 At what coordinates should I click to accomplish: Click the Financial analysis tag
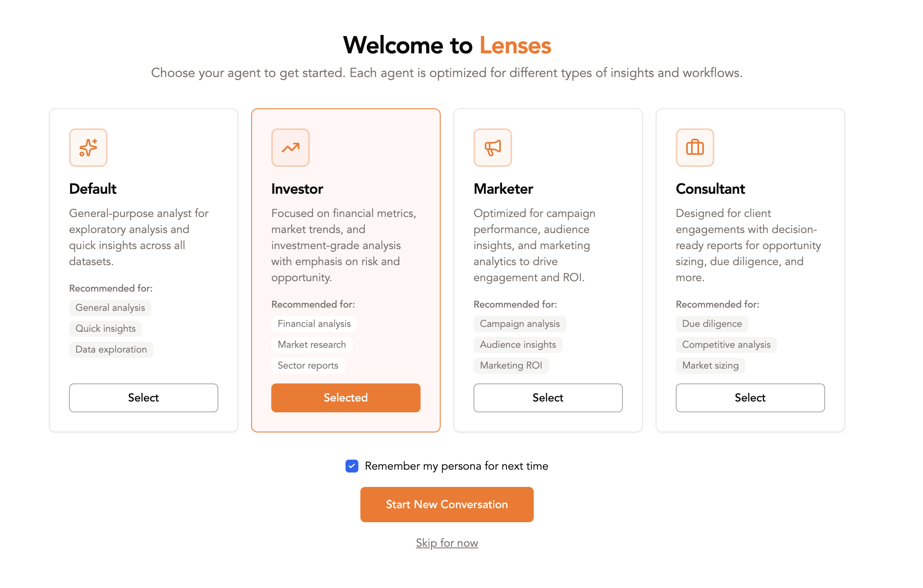tap(314, 324)
